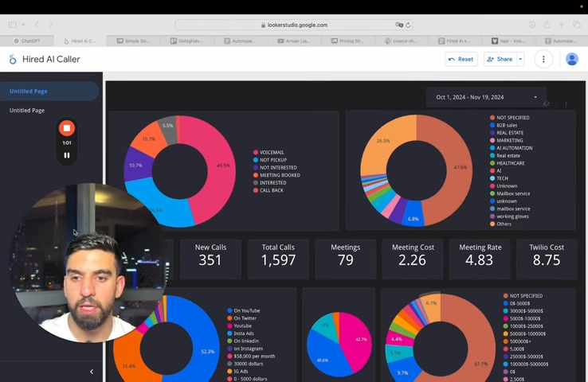The width and height of the screenshot is (588, 382).
Task: Switch to the Gohighlev... browser tab
Action: [187, 41]
